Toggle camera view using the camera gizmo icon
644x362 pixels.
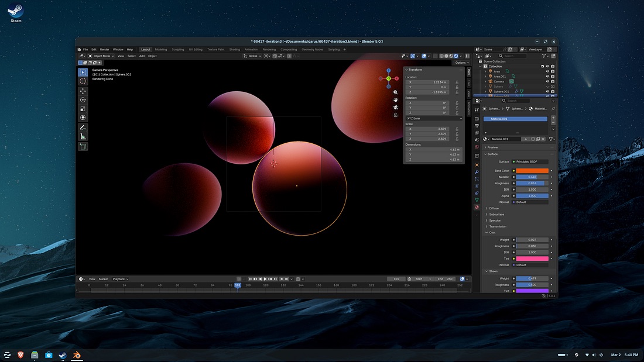(x=396, y=107)
